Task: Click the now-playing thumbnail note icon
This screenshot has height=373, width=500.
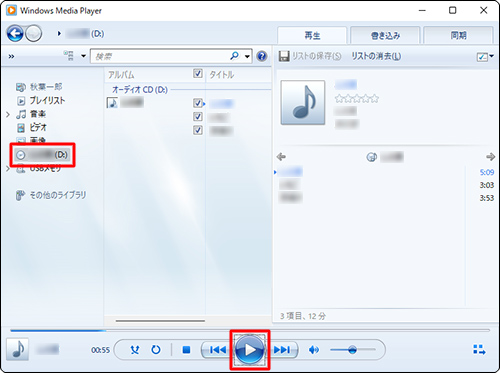Action: [17, 349]
